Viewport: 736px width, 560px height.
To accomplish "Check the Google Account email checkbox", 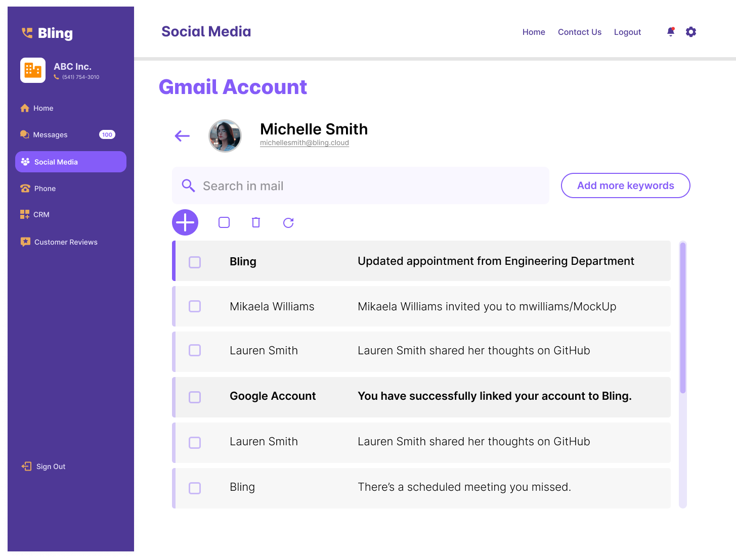I will (x=195, y=397).
